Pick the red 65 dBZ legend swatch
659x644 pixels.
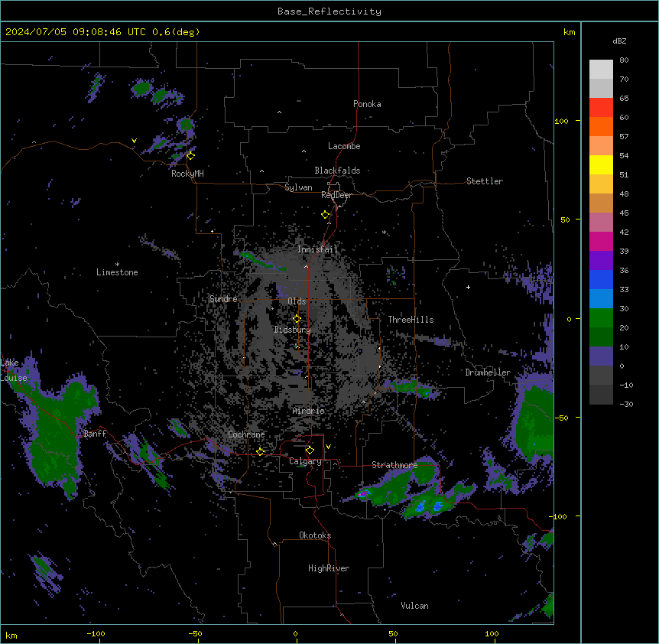601,107
